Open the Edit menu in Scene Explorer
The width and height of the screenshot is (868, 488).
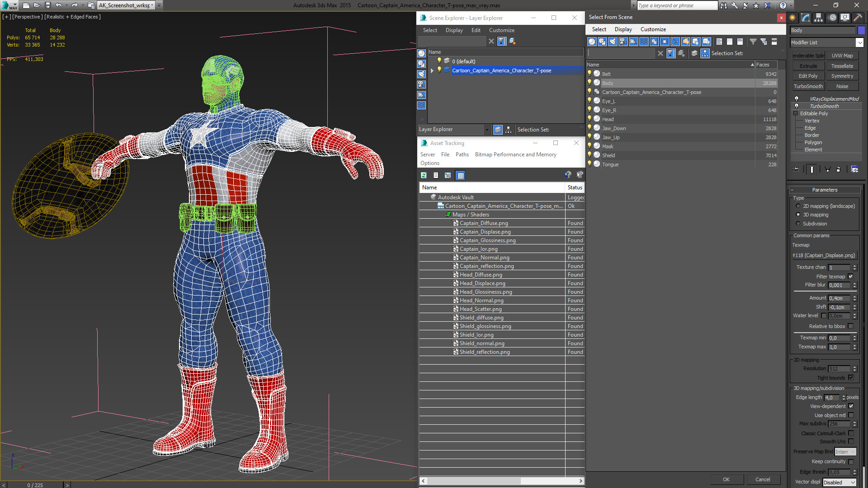[x=476, y=30]
